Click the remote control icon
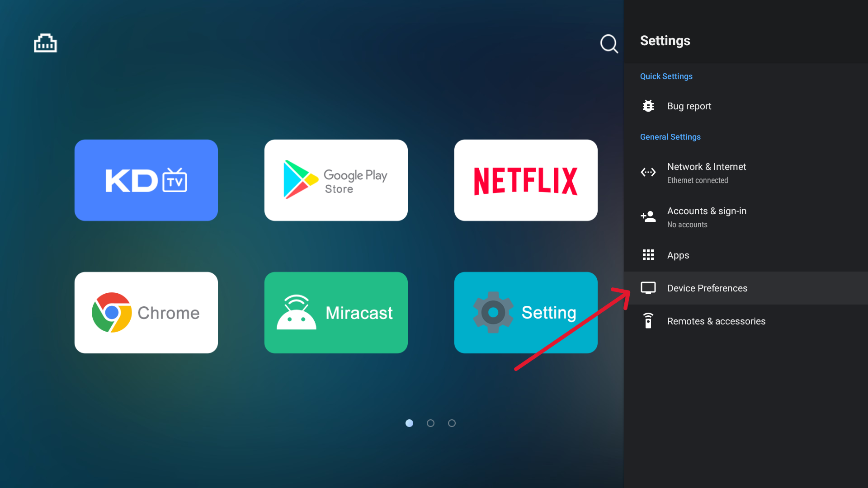 pyautogui.click(x=648, y=321)
